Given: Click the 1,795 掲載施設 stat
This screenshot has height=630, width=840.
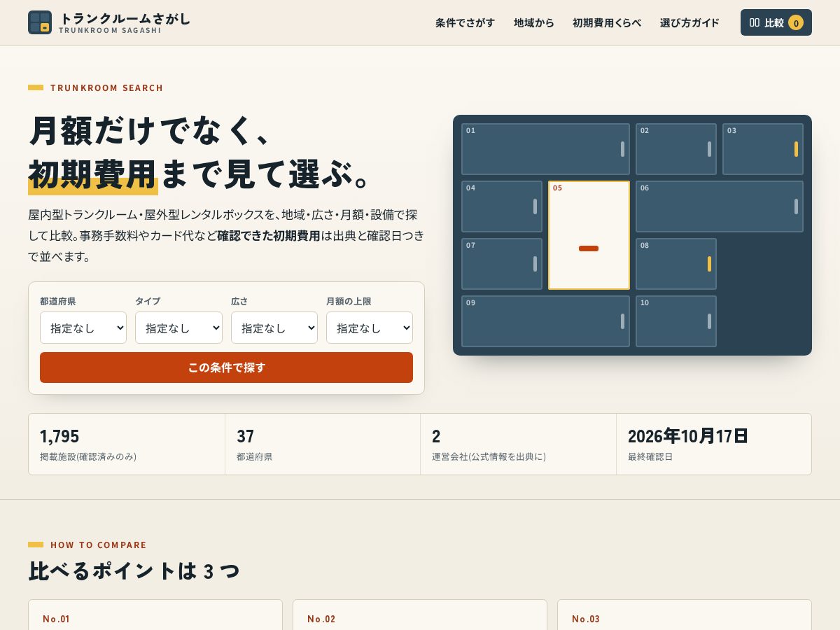Looking at the screenshot, I should pyautogui.click(x=127, y=444).
